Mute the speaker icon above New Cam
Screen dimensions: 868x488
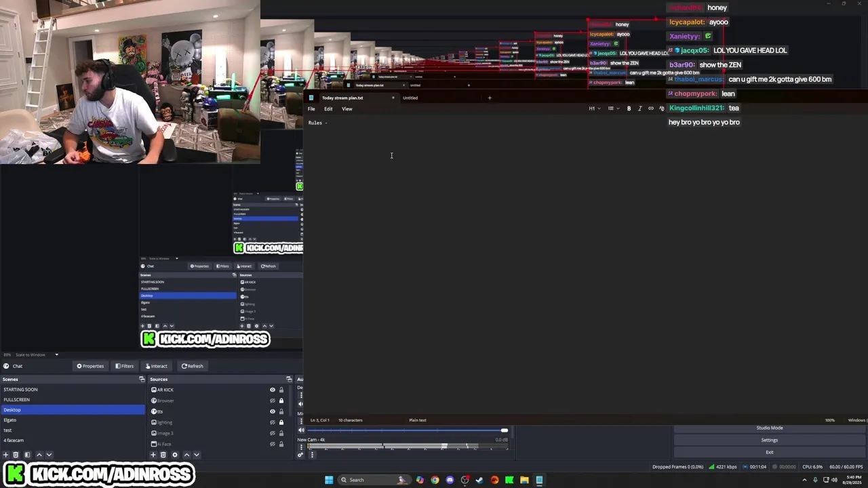point(302,430)
